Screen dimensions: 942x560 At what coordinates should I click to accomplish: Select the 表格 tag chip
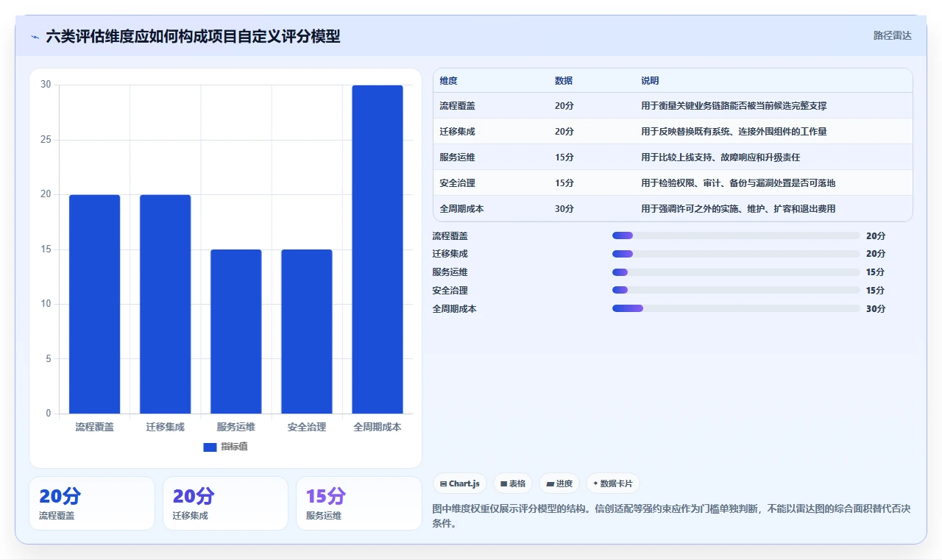(513, 483)
